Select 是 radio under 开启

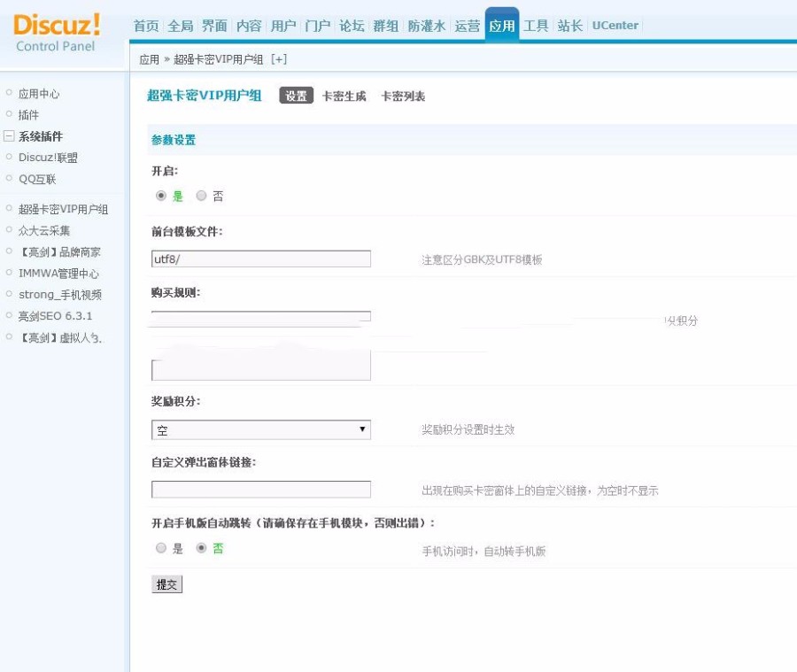point(159,197)
